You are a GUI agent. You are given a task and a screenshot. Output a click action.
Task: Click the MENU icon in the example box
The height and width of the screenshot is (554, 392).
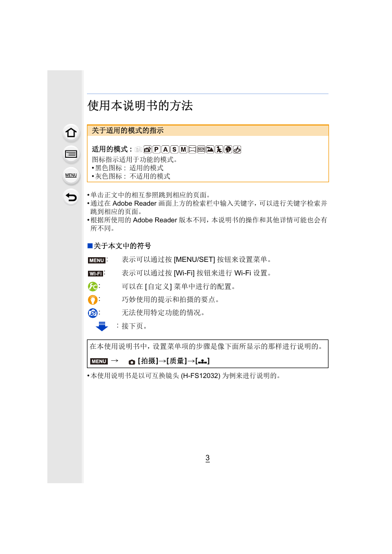click(x=99, y=361)
